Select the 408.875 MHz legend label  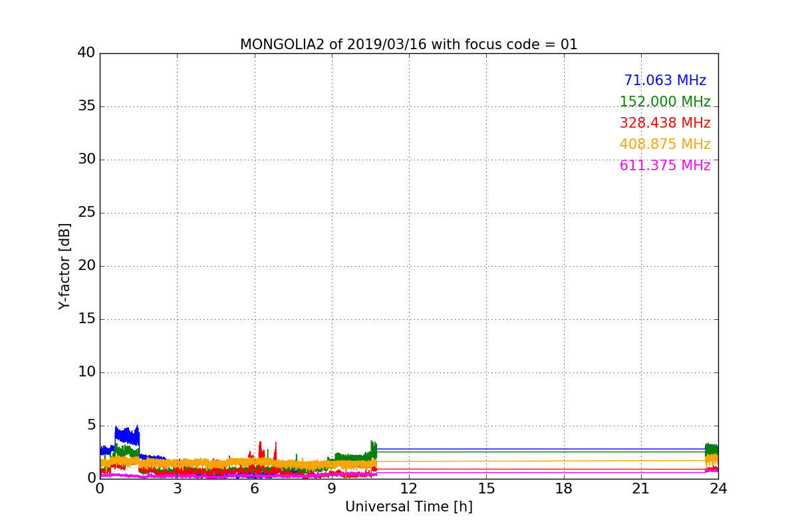coord(665,144)
